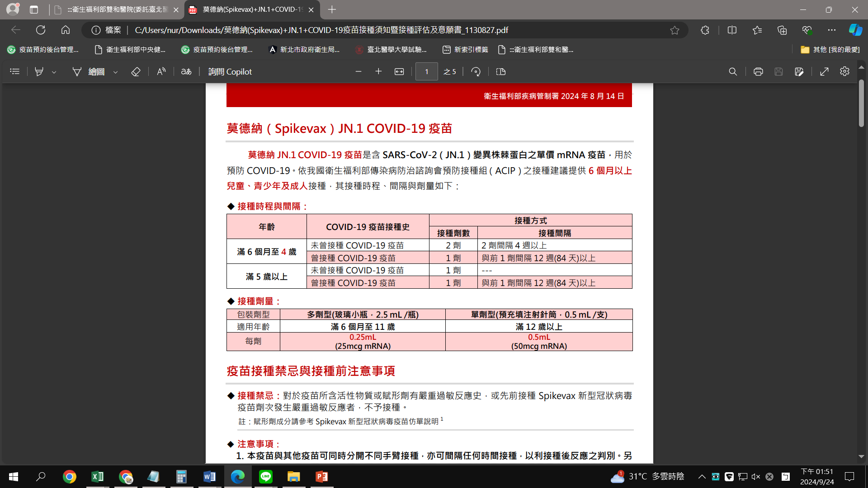Open browser extensions menu
The width and height of the screenshot is (868, 488).
(x=705, y=30)
